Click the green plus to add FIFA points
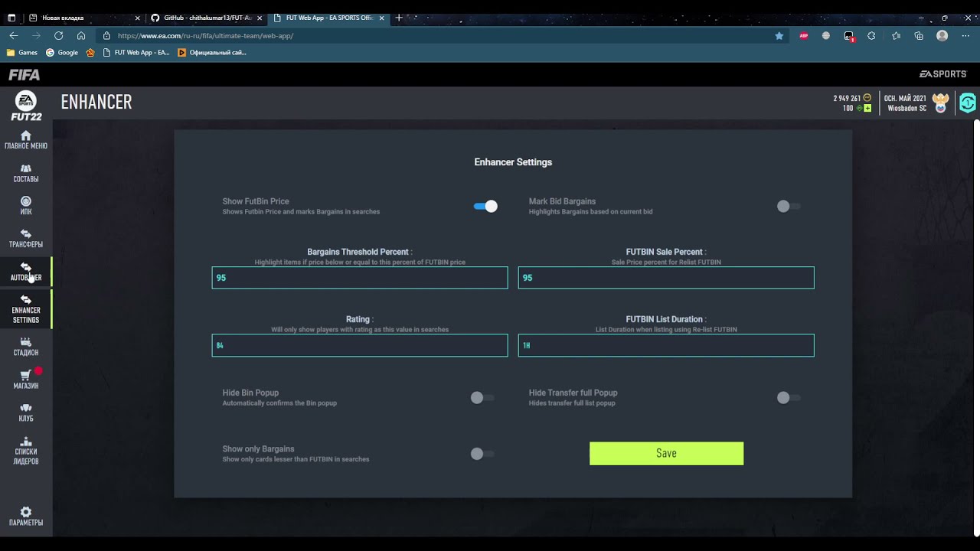 pos(867,109)
